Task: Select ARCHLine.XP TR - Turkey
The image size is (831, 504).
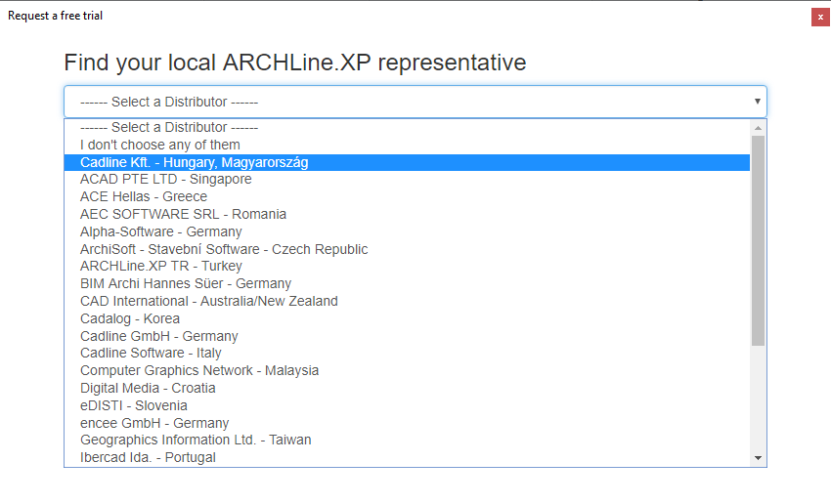Action: tap(161, 266)
